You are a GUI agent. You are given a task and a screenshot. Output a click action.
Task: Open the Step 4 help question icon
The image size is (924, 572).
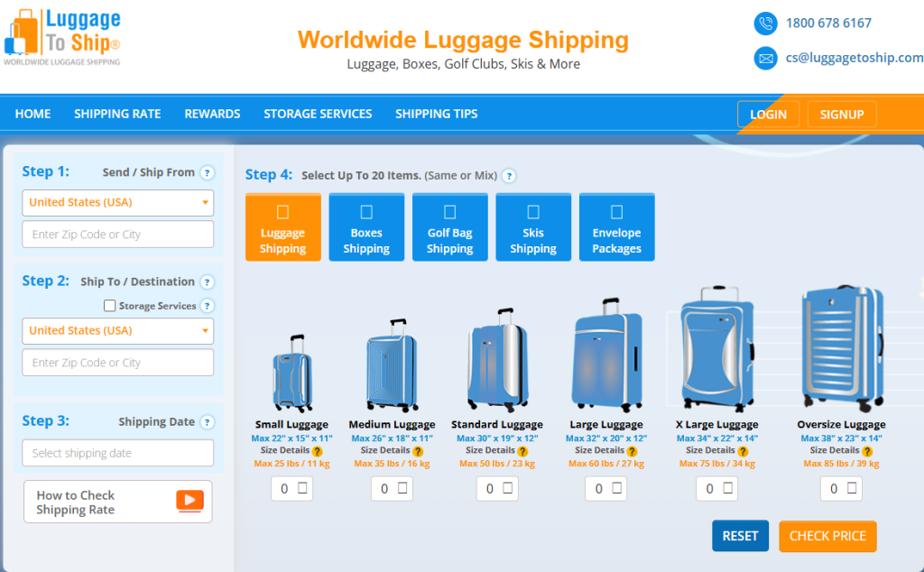tap(509, 176)
